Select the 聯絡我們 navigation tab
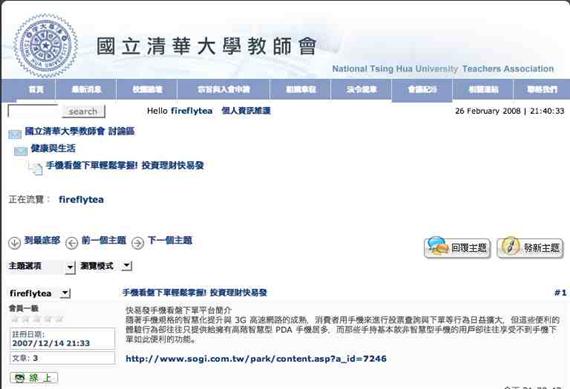Image resolution: width=570 pixels, height=389 pixels. point(542,89)
